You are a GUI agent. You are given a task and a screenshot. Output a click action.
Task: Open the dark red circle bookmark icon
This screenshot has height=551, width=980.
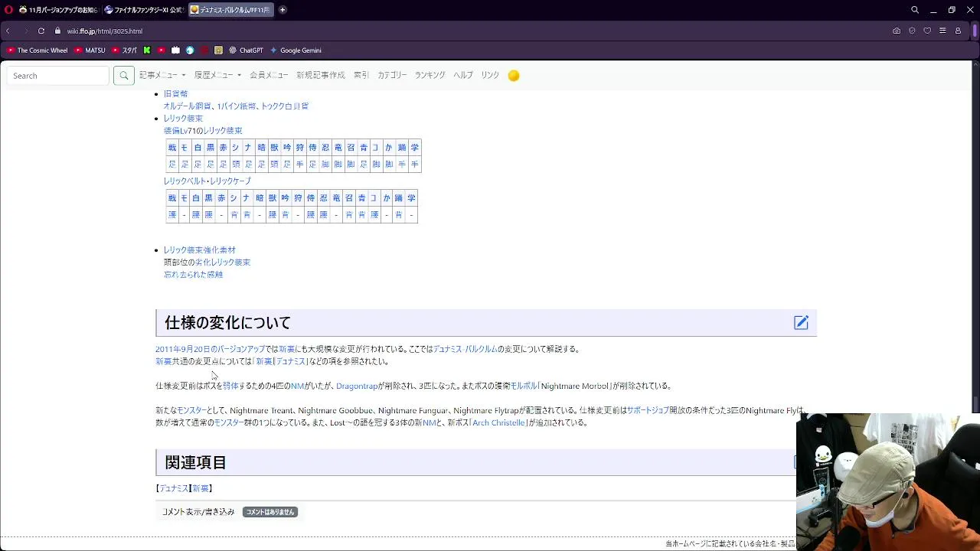coord(204,51)
